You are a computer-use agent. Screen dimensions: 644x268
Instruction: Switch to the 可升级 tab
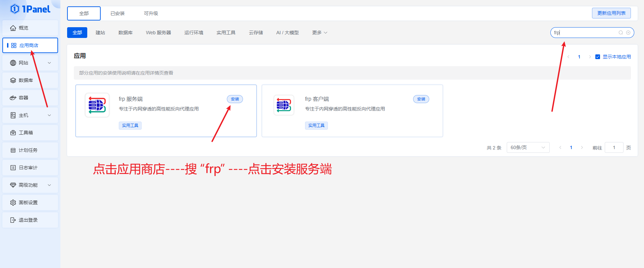click(151, 13)
